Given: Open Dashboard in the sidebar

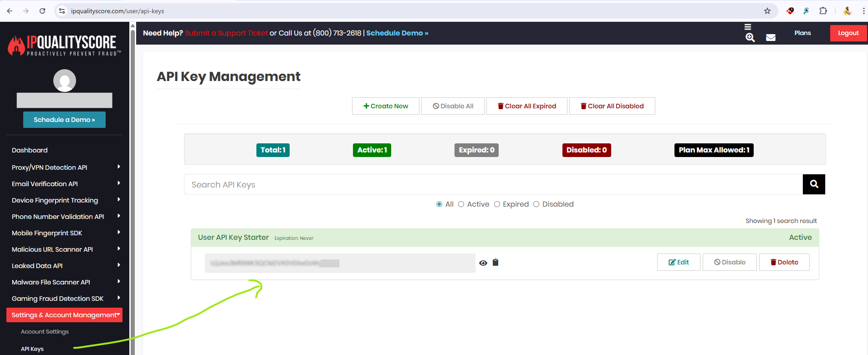Looking at the screenshot, I should click(30, 150).
